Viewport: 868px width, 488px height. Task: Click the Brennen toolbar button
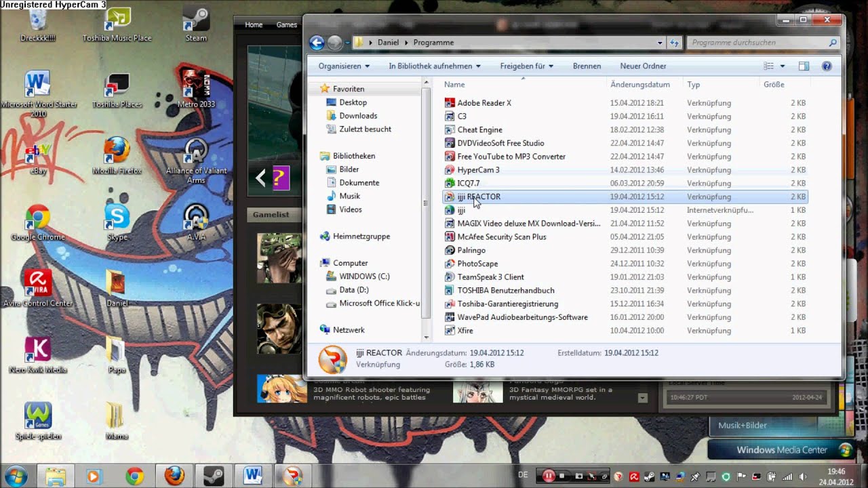point(587,66)
